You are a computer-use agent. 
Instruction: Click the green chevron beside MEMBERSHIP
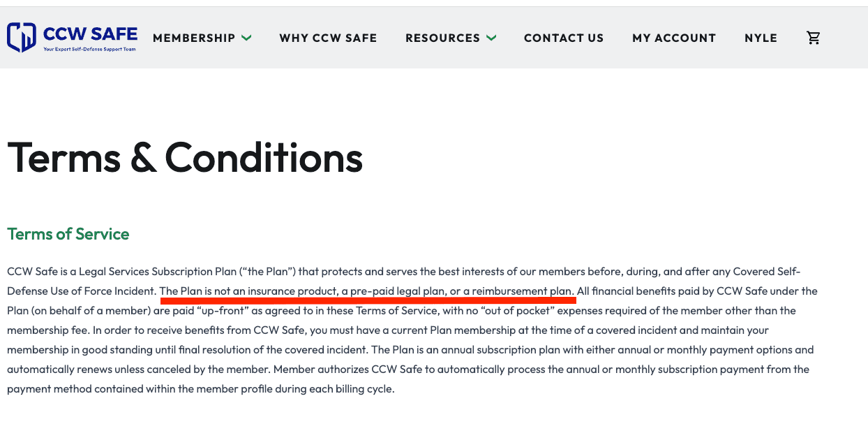pos(248,38)
